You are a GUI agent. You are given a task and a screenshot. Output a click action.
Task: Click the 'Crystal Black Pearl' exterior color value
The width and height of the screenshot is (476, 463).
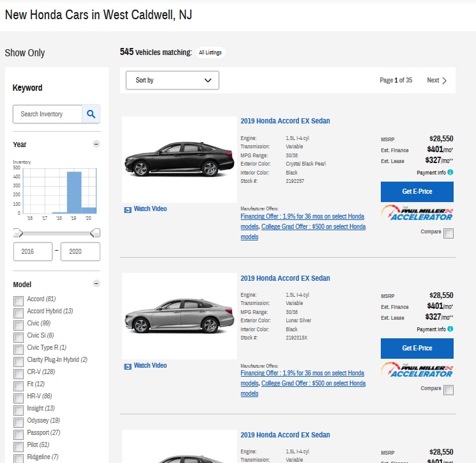[305, 164]
